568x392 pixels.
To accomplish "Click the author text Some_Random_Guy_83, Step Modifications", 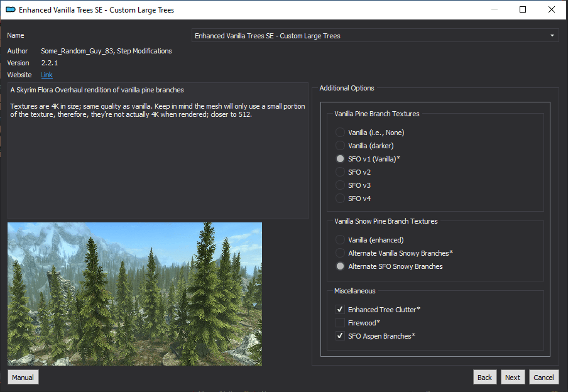I will [x=107, y=51].
